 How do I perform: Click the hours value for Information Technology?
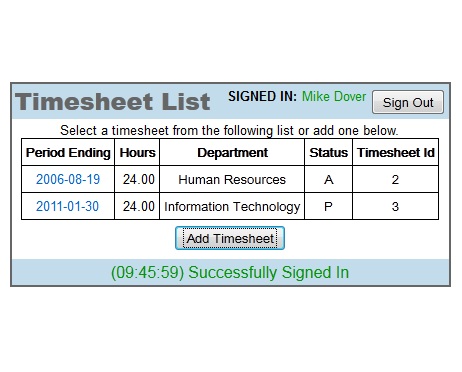[x=137, y=206]
